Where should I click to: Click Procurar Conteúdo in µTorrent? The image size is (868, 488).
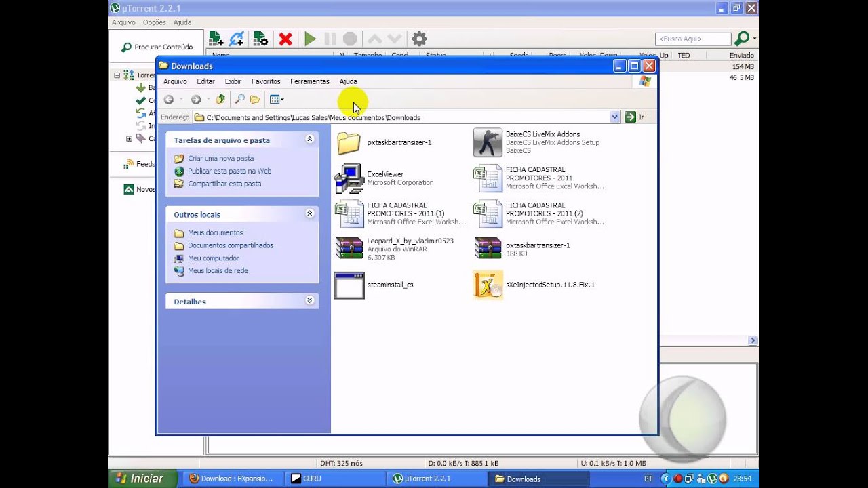157,47
